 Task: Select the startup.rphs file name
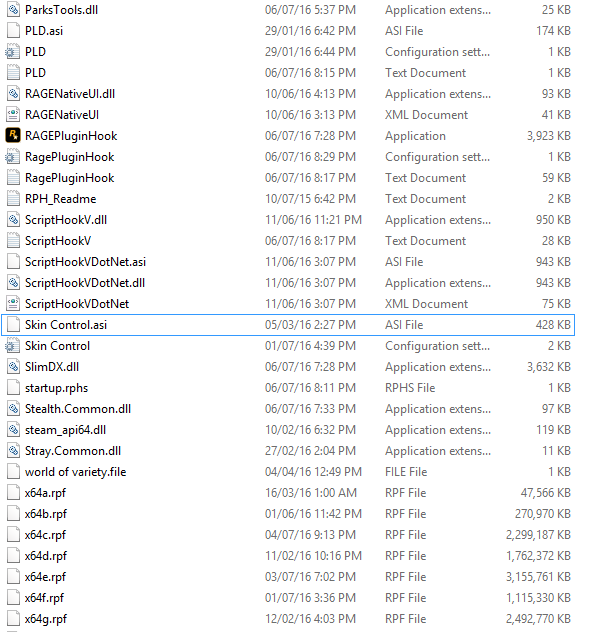click(x=57, y=388)
